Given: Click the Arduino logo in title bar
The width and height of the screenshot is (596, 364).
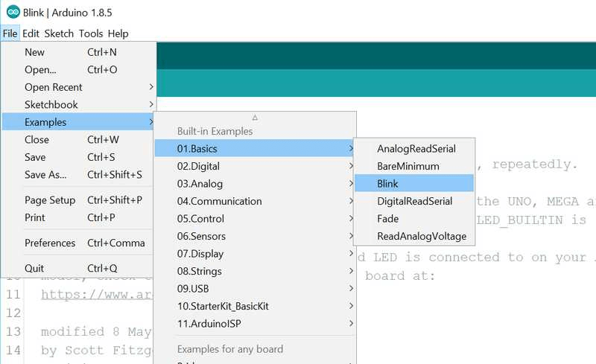Looking at the screenshot, I should (13, 12).
